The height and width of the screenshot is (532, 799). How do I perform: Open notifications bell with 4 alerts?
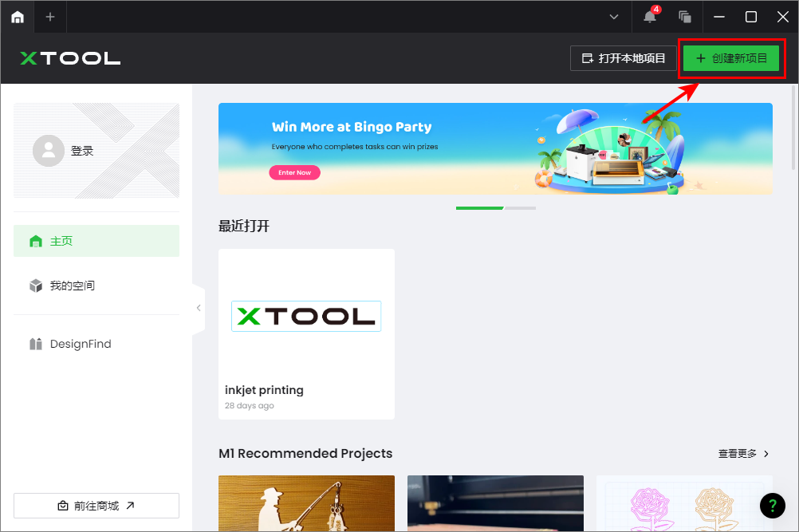(x=650, y=16)
